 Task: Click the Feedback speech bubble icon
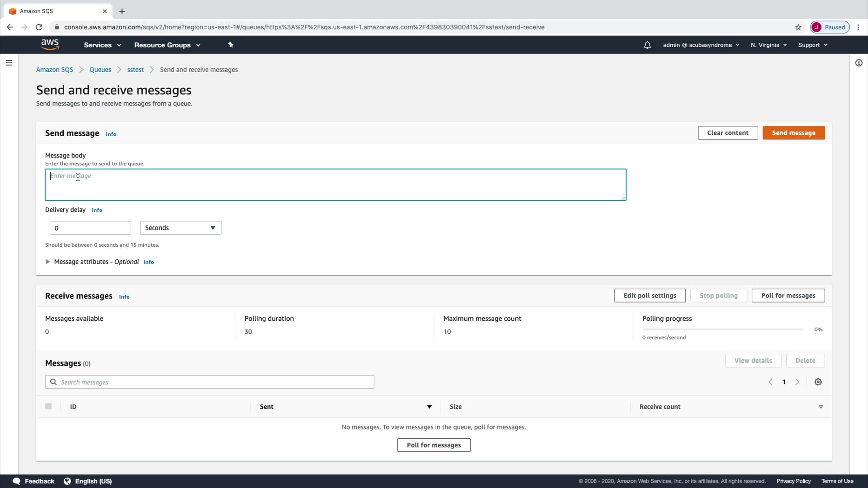(x=17, y=481)
